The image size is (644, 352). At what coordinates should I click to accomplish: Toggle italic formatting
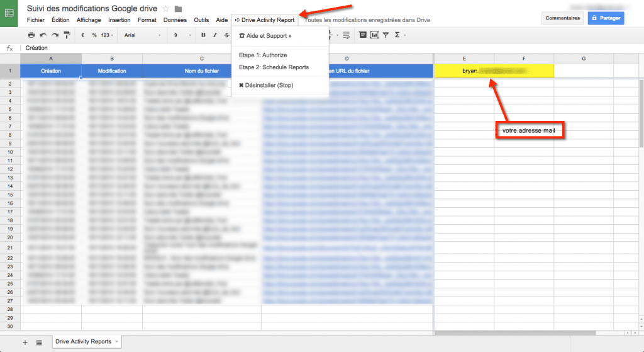[x=215, y=35]
